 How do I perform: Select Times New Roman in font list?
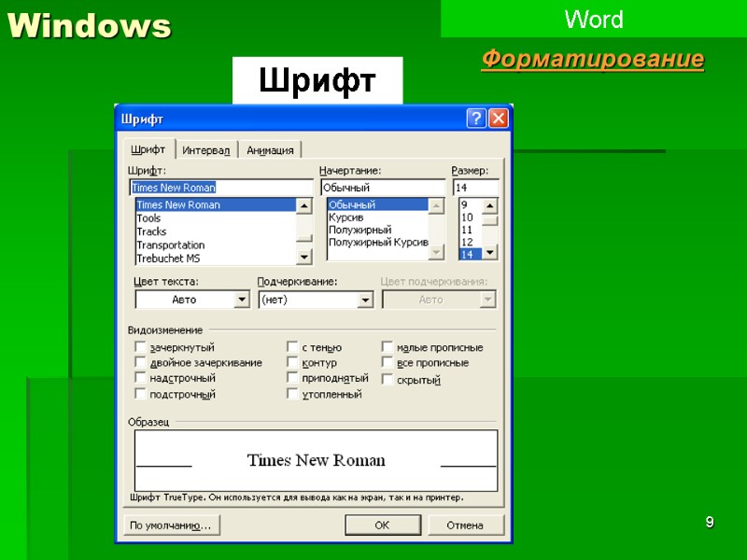[x=216, y=204]
